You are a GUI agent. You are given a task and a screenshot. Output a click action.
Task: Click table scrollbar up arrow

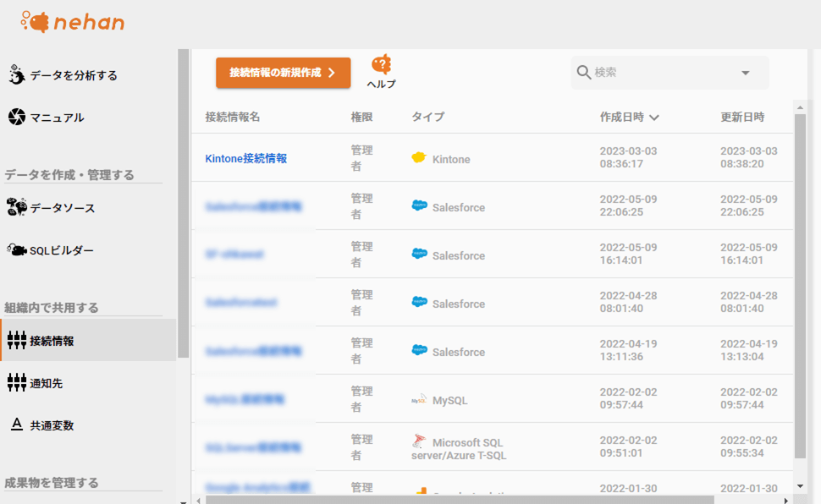[800, 107]
